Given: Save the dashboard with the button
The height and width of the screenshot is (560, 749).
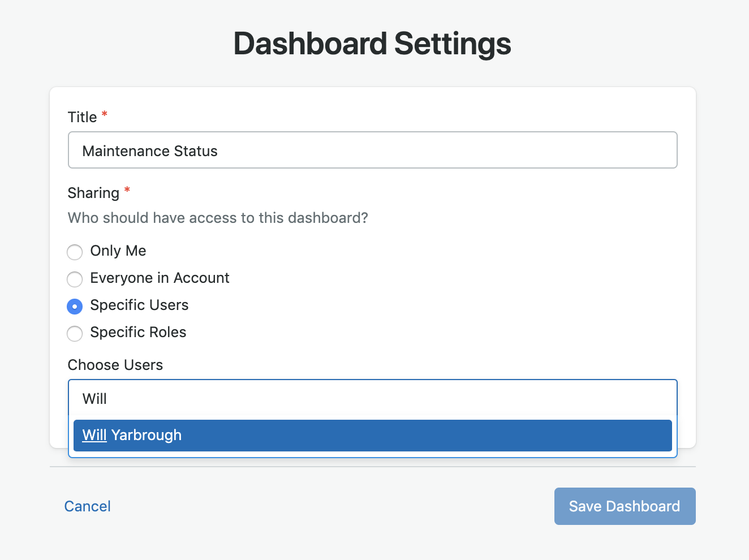Looking at the screenshot, I should click(x=625, y=506).
